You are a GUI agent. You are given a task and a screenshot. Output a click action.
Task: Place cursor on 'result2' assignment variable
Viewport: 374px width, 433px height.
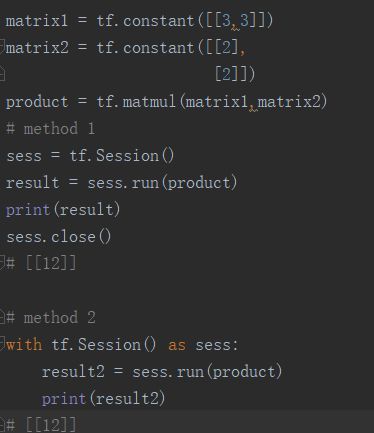coord(73,372)
